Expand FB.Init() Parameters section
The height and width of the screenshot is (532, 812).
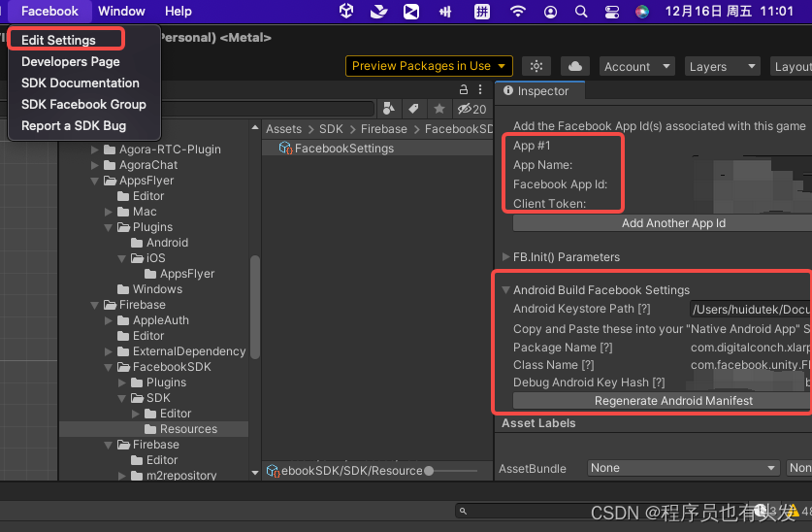(506, 257)
